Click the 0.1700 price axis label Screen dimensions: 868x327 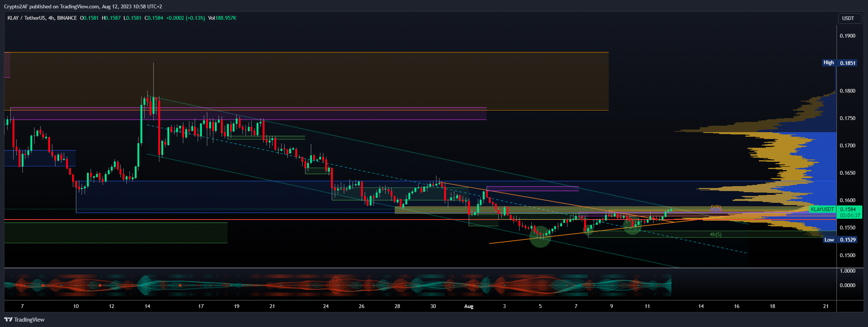[848, 145]
